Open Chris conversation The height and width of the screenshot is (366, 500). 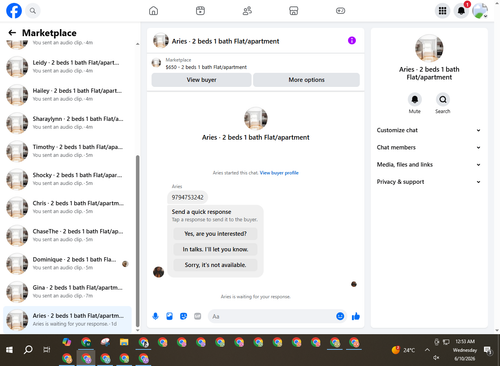pyautogui.click(x=67, y=207)
